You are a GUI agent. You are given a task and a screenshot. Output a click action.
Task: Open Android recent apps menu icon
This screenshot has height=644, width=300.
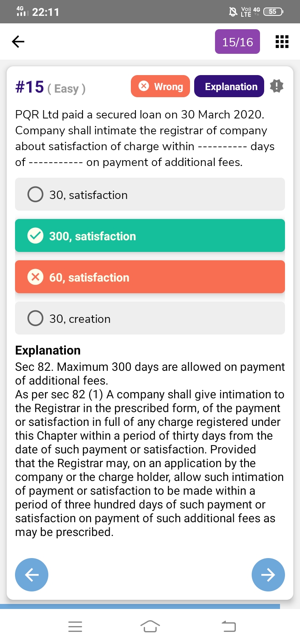tap(75, 626)
